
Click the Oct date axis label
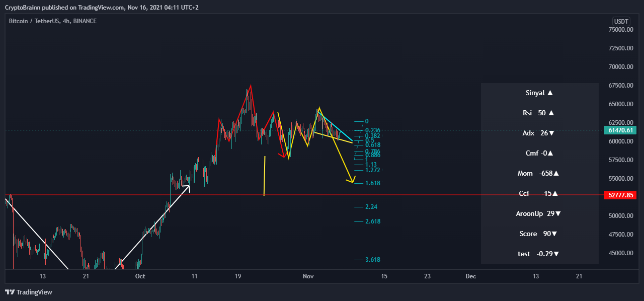pos(140,276)
